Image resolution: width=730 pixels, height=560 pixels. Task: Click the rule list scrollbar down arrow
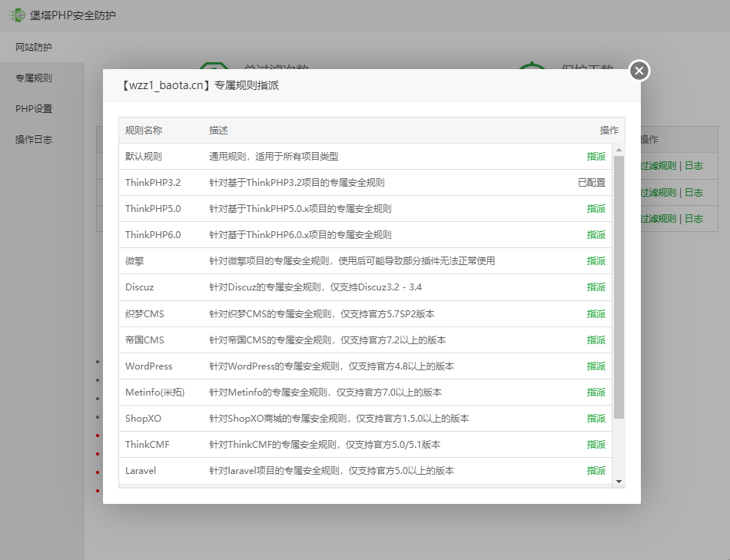[x=619, y=482]
